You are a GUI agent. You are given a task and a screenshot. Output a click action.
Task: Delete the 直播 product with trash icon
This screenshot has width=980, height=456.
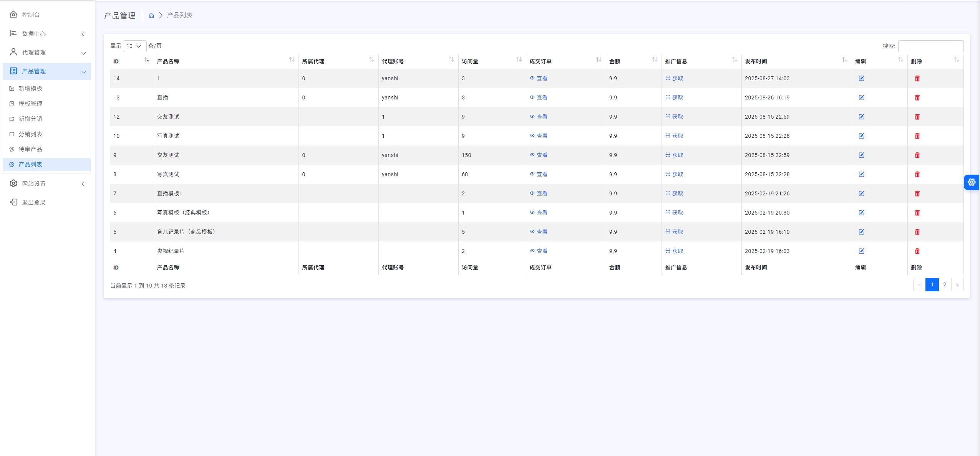917,97
